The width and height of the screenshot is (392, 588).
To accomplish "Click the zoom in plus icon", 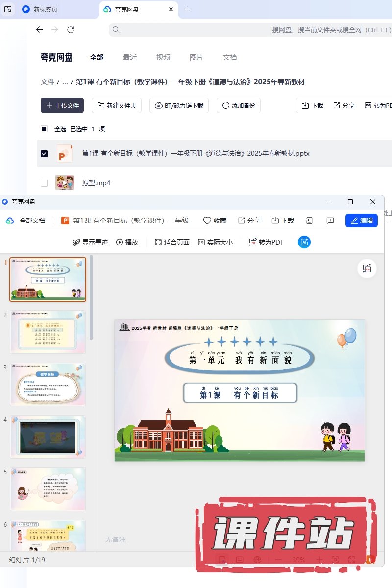I will 319,560.
